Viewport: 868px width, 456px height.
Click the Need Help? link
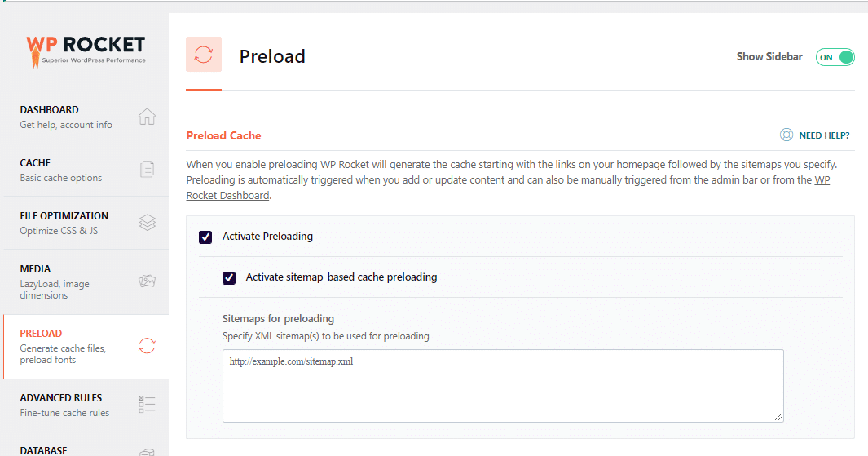[x=823, y=135]
